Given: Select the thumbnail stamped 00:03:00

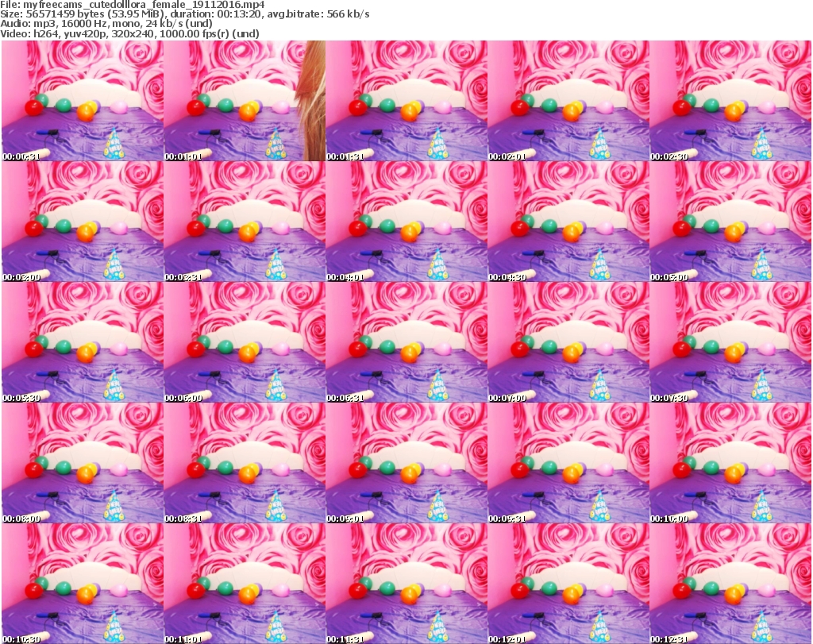Looking at the screenshot, I should [x=83, y=222].
